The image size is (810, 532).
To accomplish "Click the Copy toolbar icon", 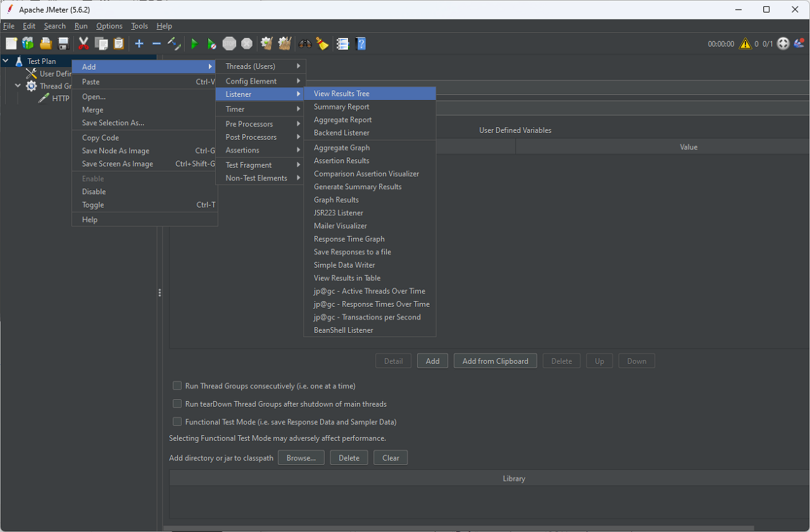I will (x=101, y=44).
